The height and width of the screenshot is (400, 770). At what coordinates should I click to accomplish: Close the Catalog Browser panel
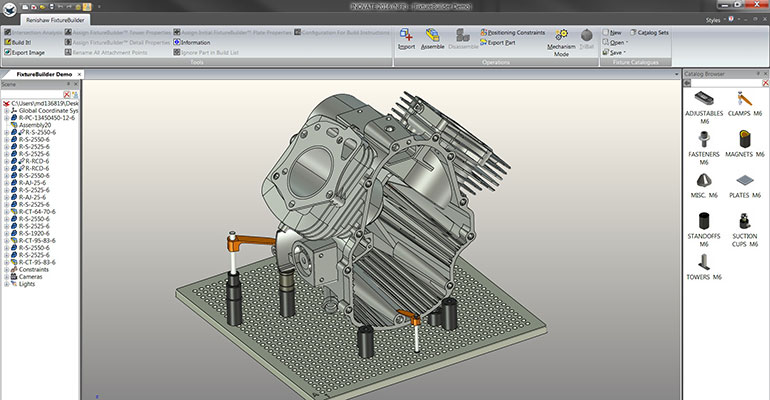click(765, 74)
